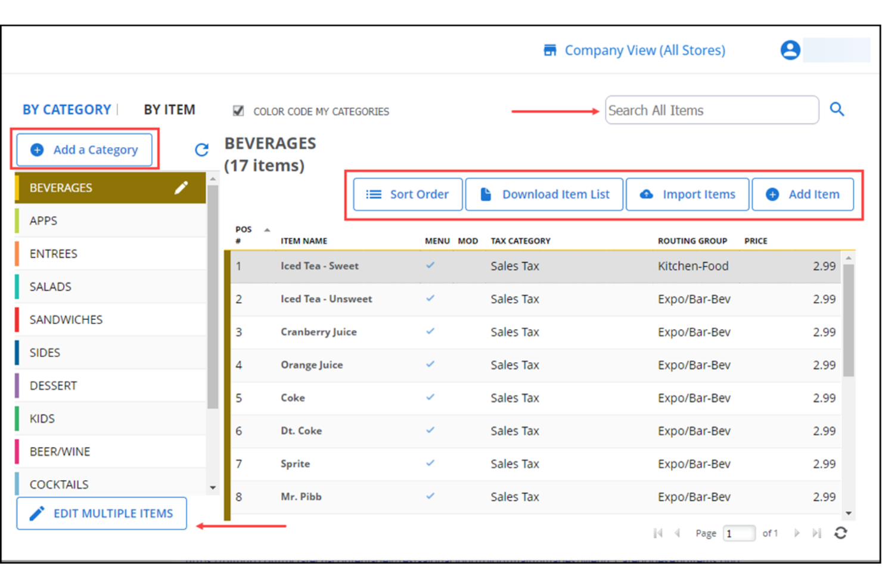Select the BY CATEGORY tab

(x=67, y=109)
